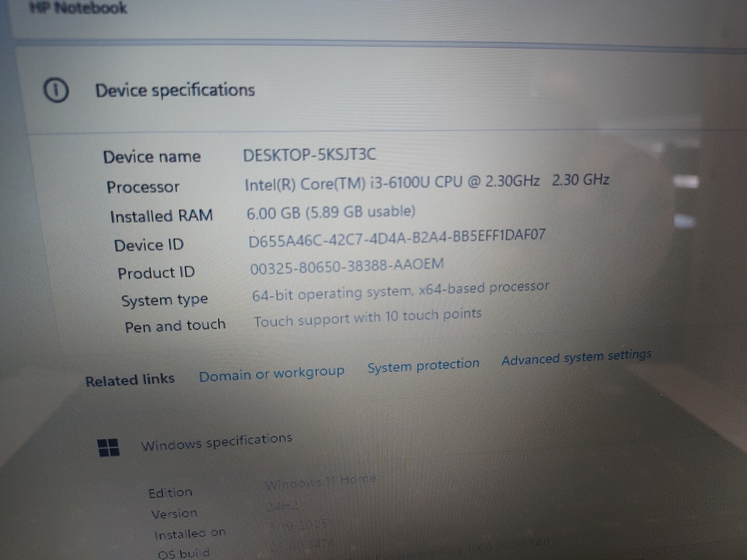Click the Processor label

(x=143, y=187)
